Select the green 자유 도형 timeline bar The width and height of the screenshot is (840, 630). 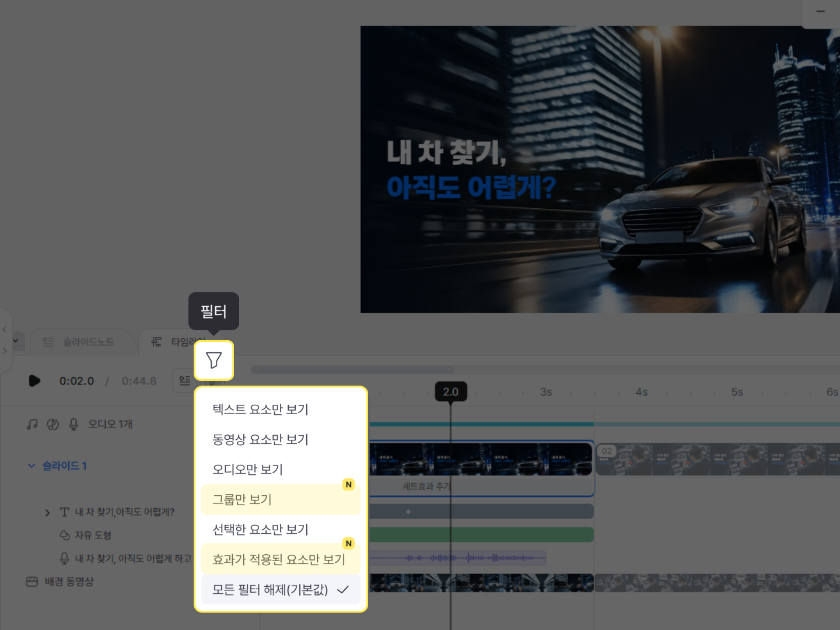coord(481,535)
